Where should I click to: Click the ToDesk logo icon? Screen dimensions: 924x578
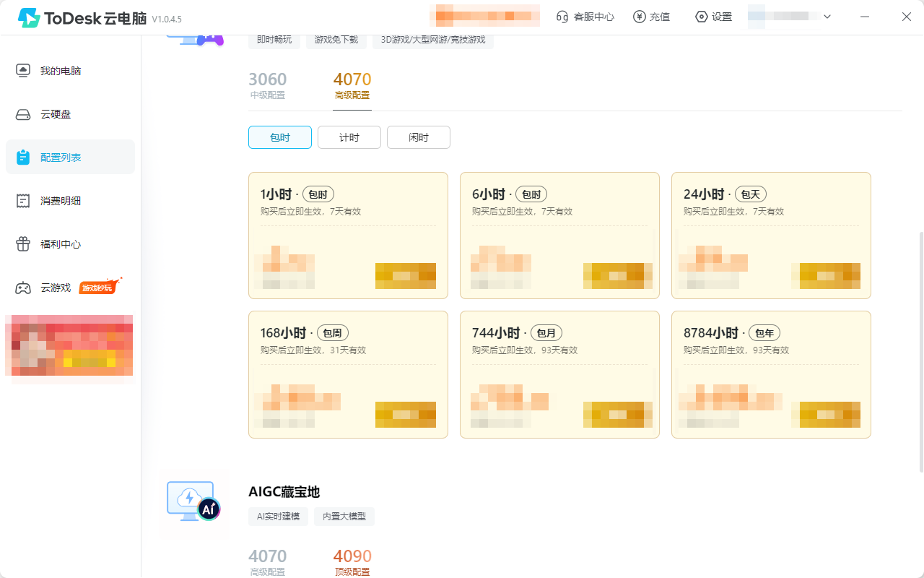pyautogui.click(x=29, y=17)
